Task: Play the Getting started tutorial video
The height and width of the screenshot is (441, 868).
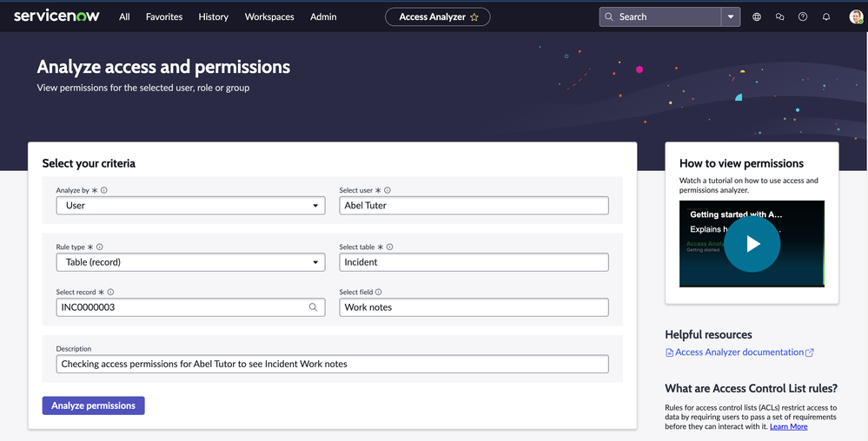Action: 752,243
